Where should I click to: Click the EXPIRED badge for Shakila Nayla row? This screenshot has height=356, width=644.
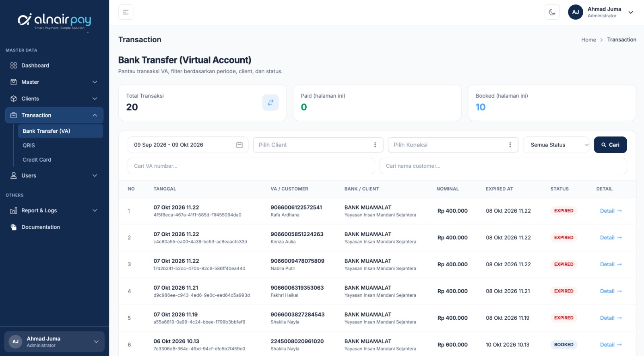pyautogui.click(x=563, y=318)
